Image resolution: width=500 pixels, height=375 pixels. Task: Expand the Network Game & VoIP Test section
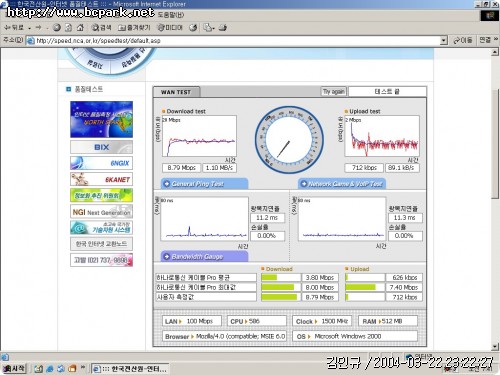[x=342, y=184]
